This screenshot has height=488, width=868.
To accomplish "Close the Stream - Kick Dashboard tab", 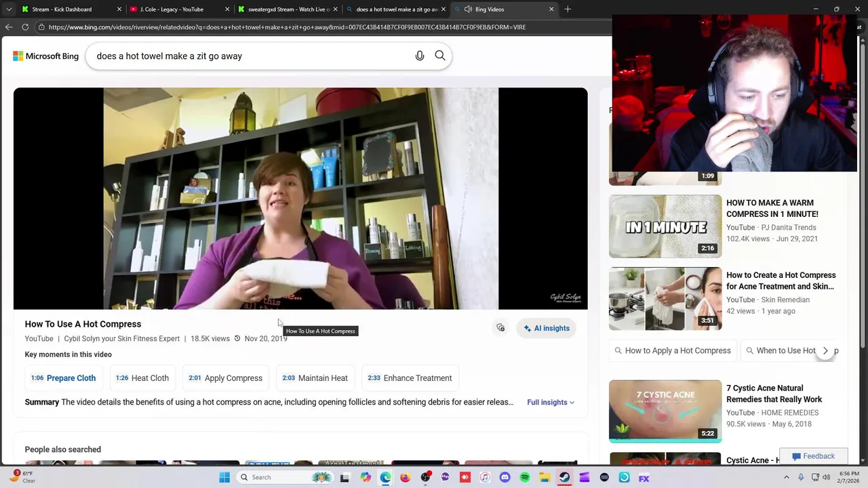I will click(x=119, y=9).
